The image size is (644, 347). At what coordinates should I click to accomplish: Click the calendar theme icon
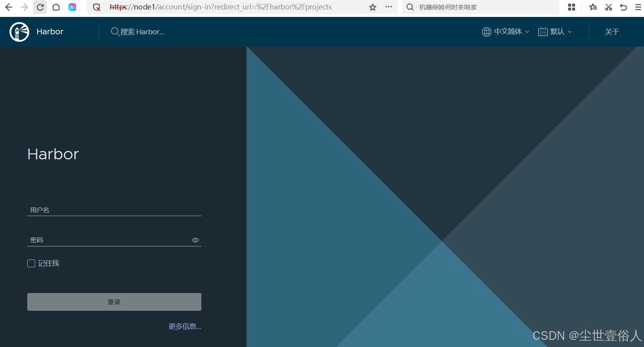click(x=543, y=32)
